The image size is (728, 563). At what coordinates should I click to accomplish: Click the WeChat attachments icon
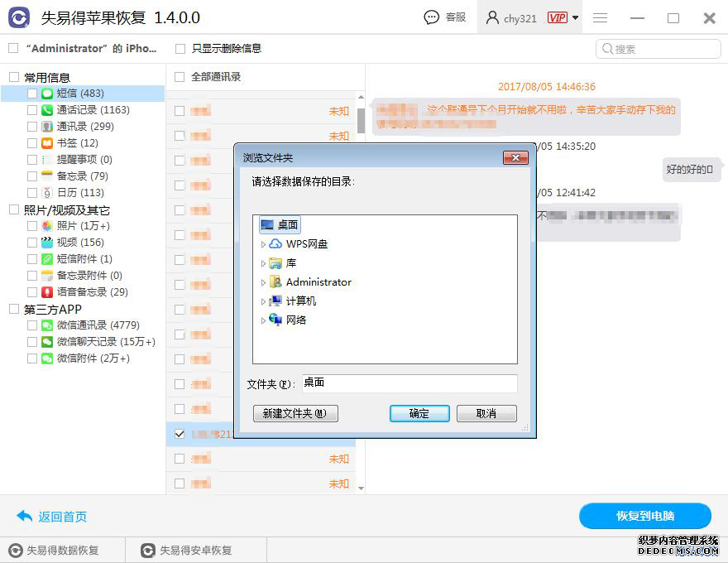click(x=47, y=358)
